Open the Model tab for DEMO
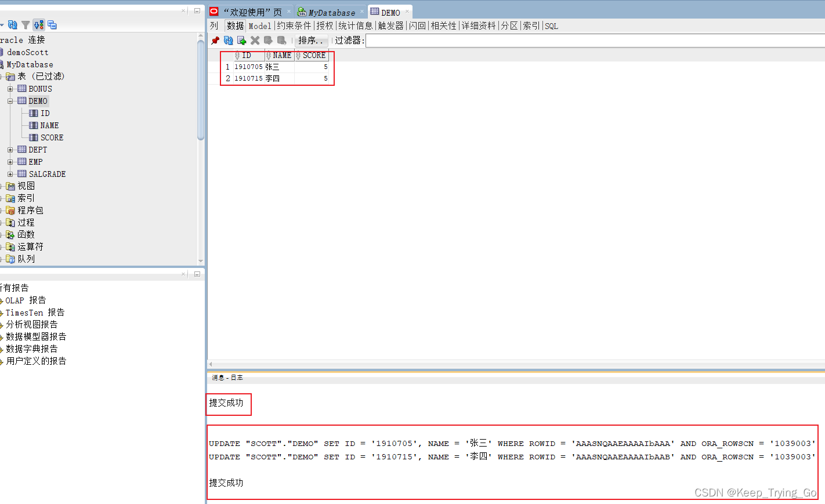The width and height of the screenshot is (825, 504). click(x=259, y=26)
